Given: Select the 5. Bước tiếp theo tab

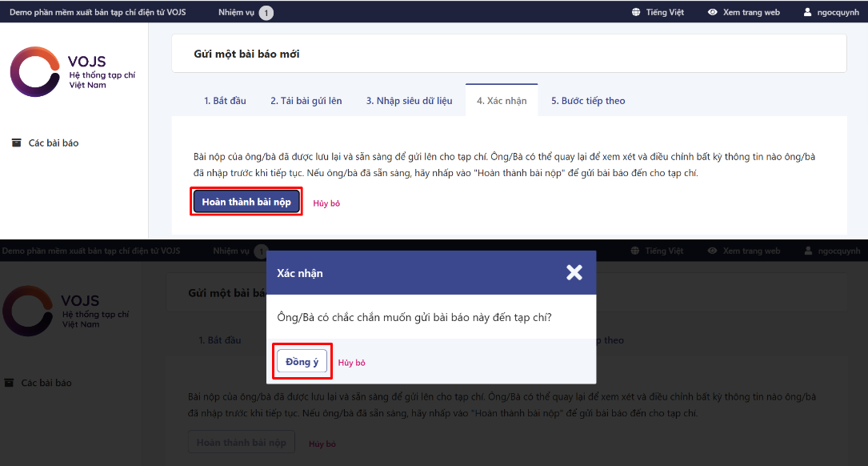Looking at the screenshot, I should [588, 101].
